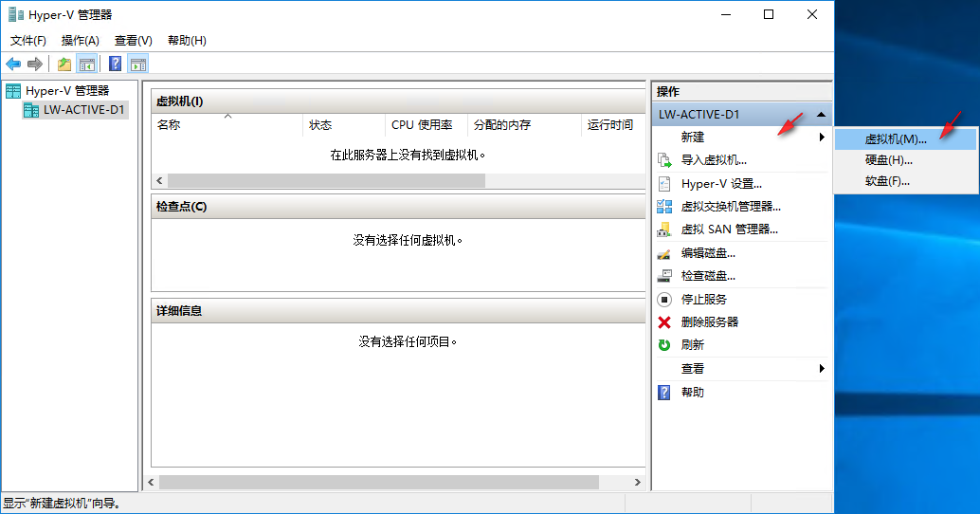Click the 虚拟 SAN 管理器 icon
This screenshot has width=980, height=514.
click(x=664, y=229)
